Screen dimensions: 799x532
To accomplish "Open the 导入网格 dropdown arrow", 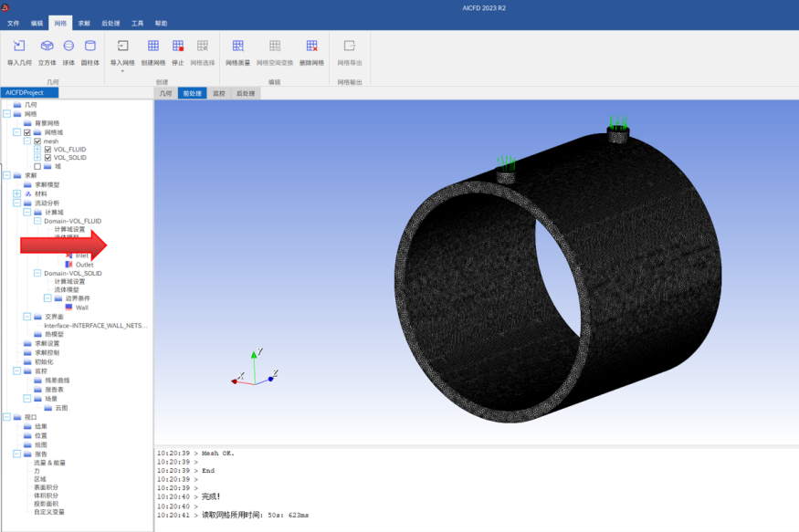I will click(x=122, y=71).
